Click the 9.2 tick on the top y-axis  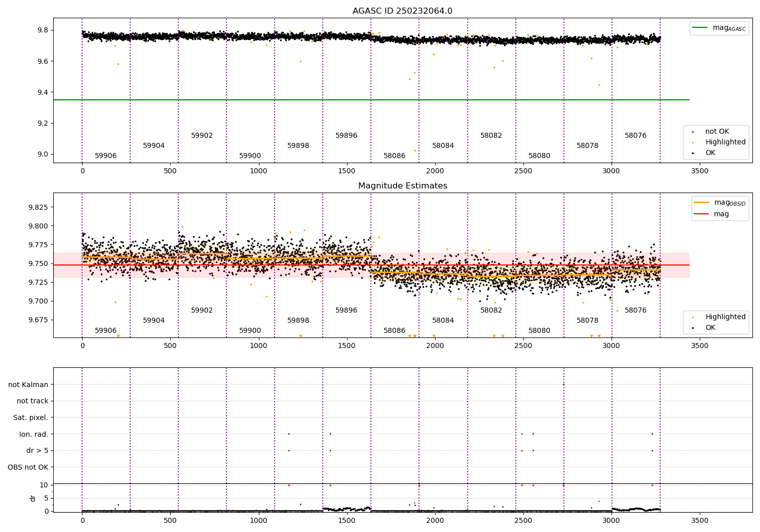click(43, 124)
